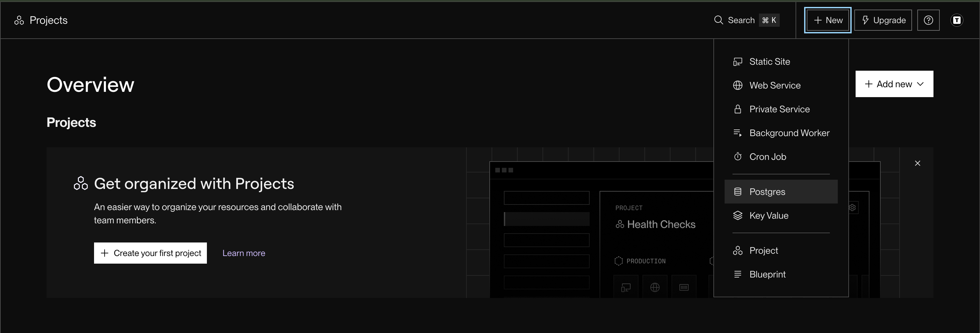Select Private Service from the menu
980x333 pixels.
(x=781, y=109)
